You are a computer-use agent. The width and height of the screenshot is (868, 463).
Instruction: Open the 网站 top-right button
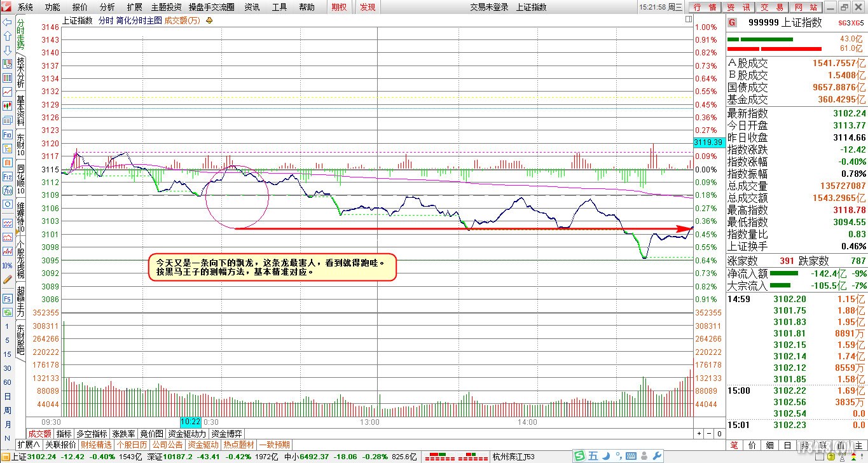[x=806, y=7]
